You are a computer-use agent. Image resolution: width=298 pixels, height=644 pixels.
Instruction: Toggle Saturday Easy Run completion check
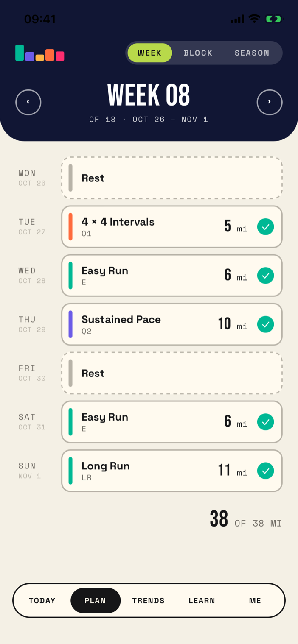(x=266, y=422)
